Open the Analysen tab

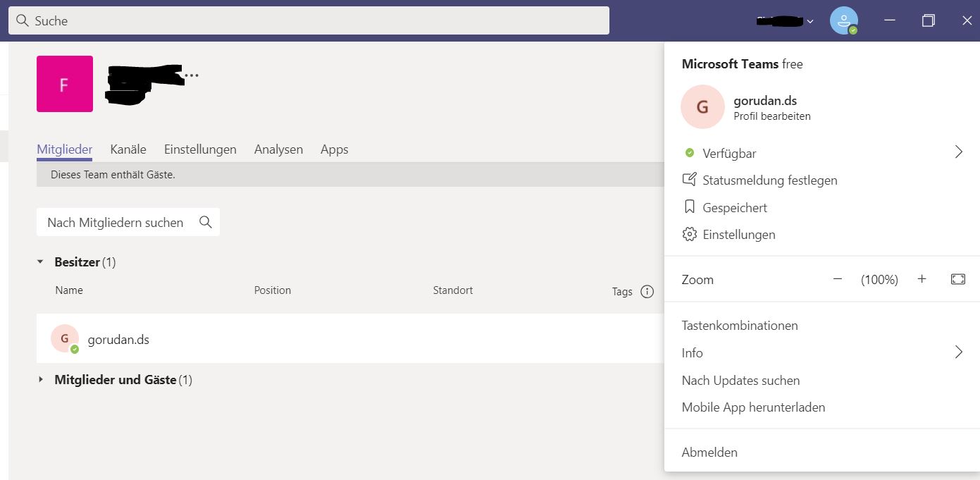click(x=278, y=149)
